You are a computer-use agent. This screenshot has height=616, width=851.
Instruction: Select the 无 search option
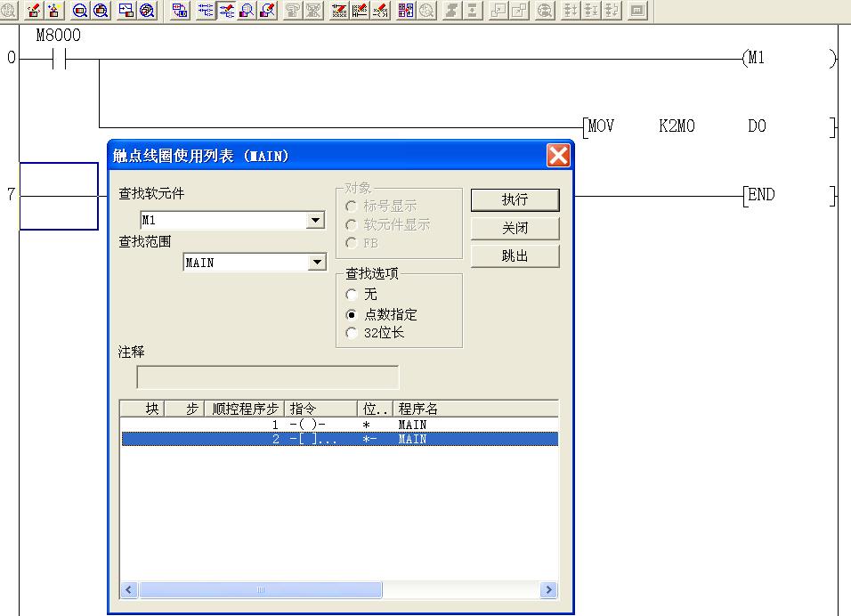pyautogui.click(x=353, y=295)
